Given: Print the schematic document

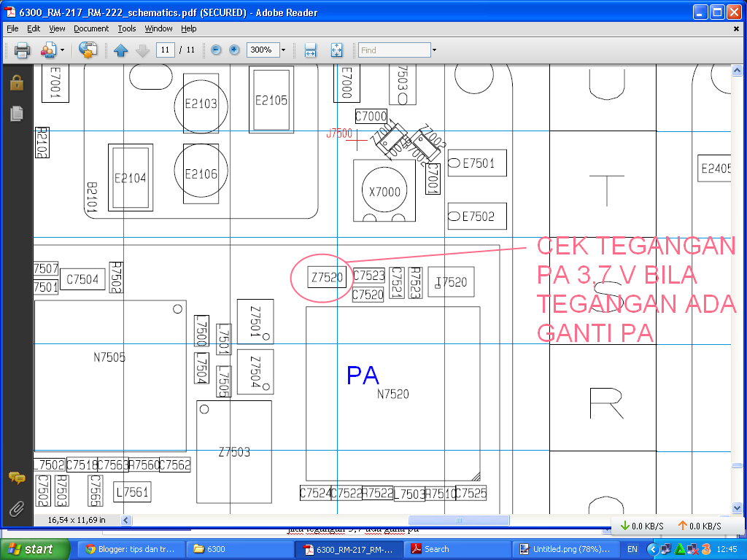Looking at the screenshot, I should click(21, 51).
